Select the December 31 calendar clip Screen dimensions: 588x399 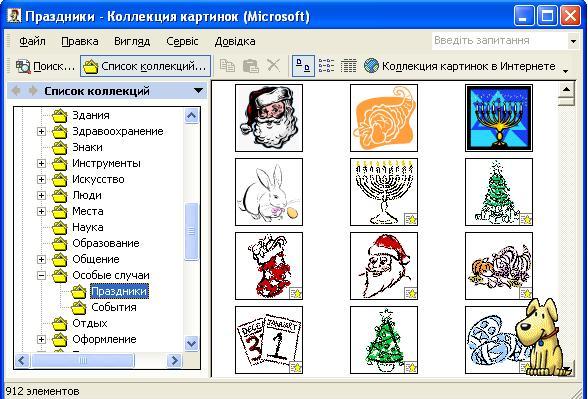tap(269, 340)
